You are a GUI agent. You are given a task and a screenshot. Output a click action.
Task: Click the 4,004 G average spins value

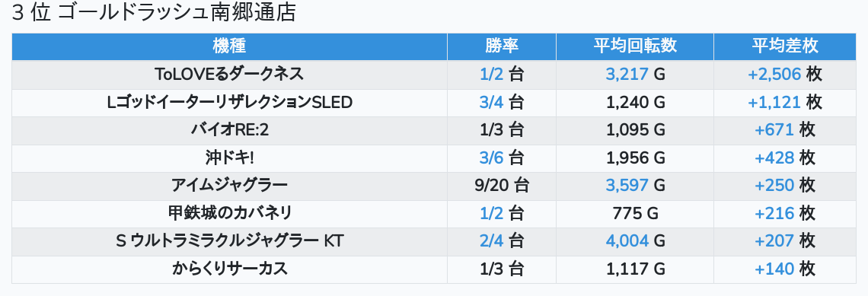click(x=635, y=241)
